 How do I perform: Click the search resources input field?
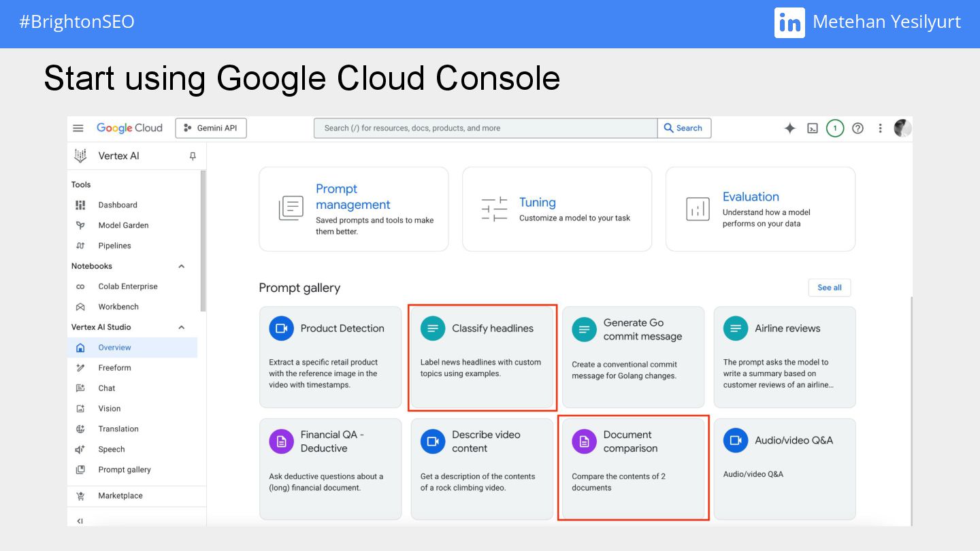click(485, 128)
